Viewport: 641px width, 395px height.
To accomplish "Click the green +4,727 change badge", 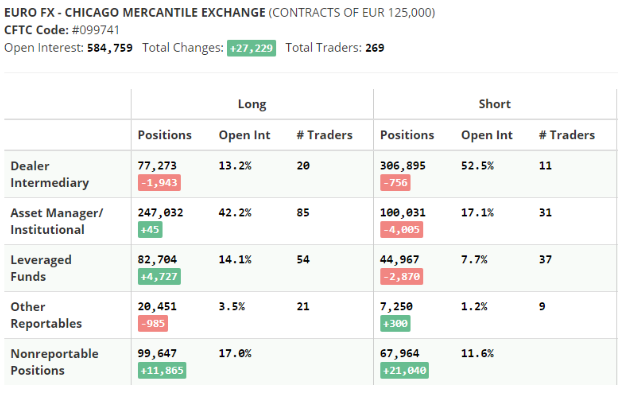I will (x=159, y=277).
